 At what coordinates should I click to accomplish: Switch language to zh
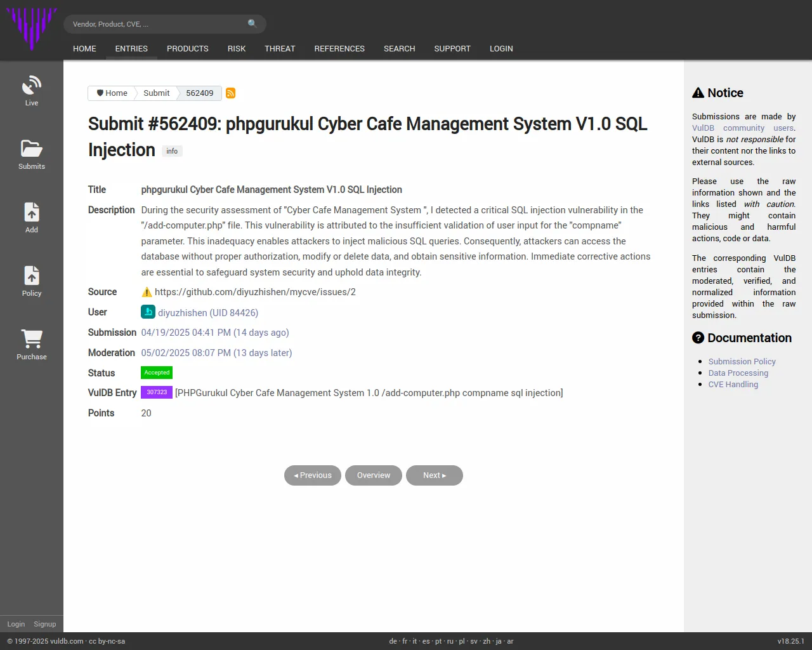click(487, 641)
